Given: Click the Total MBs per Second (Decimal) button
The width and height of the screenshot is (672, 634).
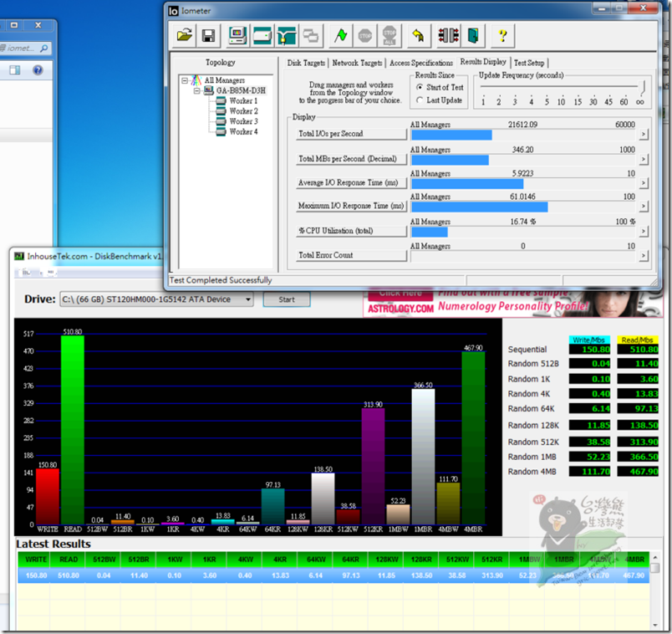Looking at the screenshot, I should pyautogui.click(x=351, y=159).
